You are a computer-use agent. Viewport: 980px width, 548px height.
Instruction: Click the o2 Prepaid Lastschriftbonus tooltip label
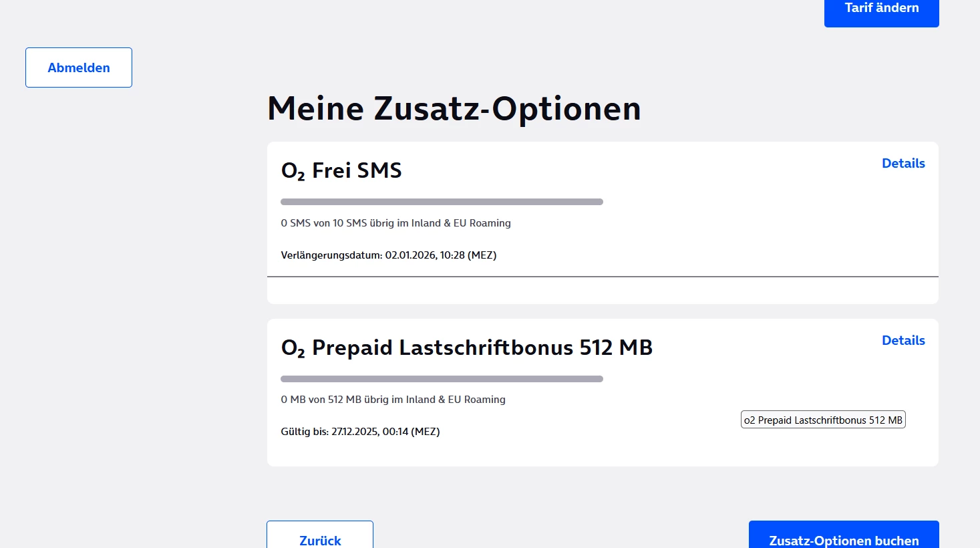click(823, 420)
